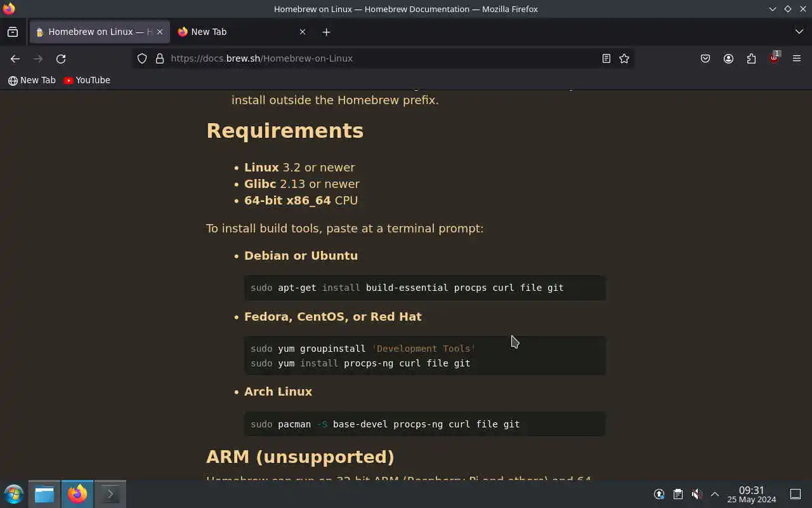The height and width of the screenshot is (508, 812).
Task: View site security lock info
Action: pyautogui.click(x=160, y=58)
